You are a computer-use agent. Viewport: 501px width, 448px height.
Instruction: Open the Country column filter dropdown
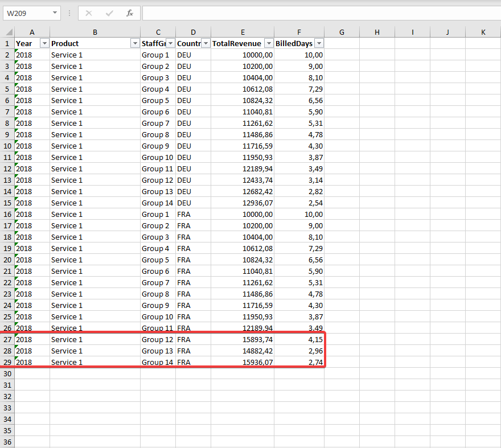tap(205, 44)
